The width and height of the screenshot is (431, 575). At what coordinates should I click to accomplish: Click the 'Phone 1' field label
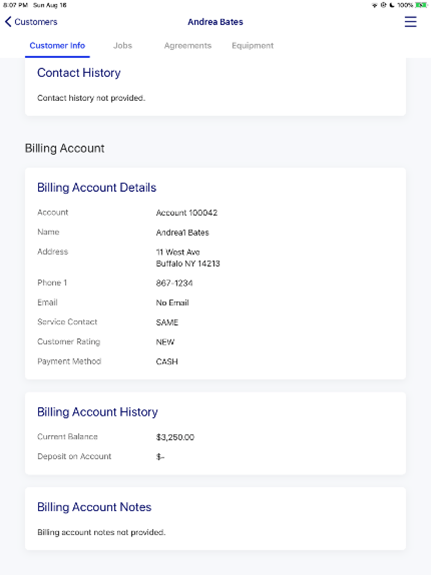[x=52, y=283]
